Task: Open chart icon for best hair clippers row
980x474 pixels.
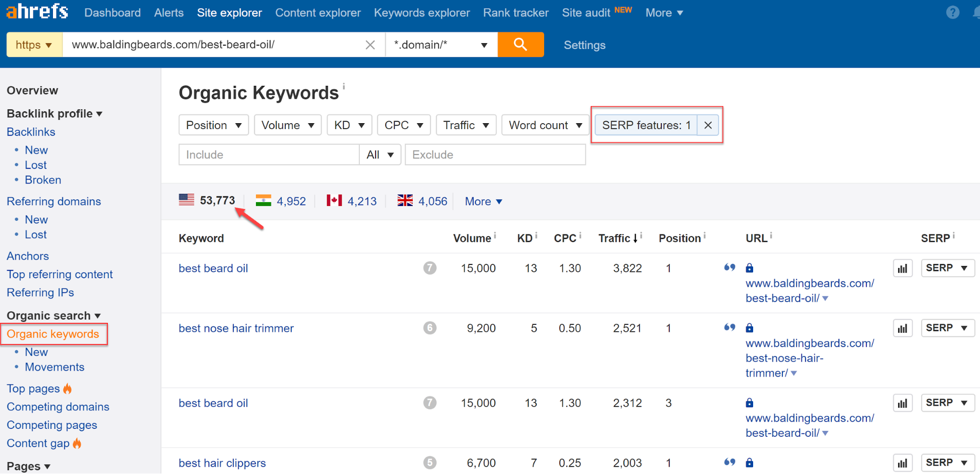Action: click(x=903, y=463)
